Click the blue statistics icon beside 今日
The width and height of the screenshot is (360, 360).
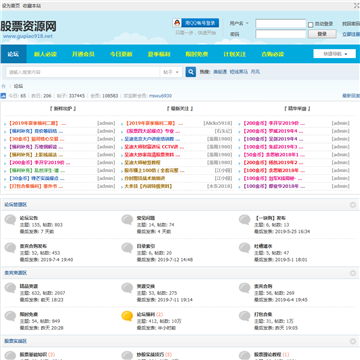[x=3, y=96]
